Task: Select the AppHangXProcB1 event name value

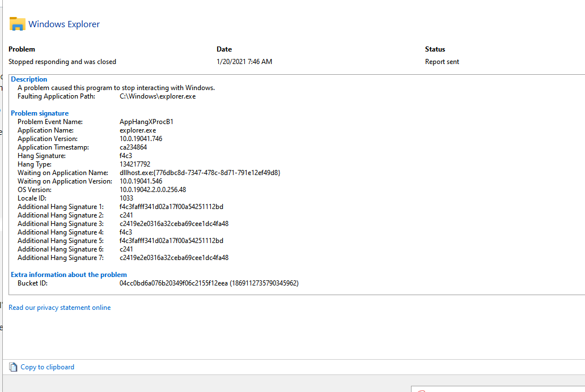Action: click(146, 122)
